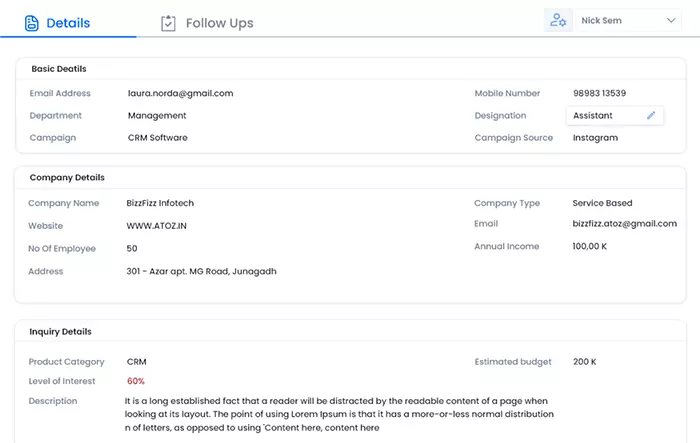Image resolution: width=700 pixels, height=443 pixels.
Task: Click the bizzfizz.atoz@gmail.com company email
Action: pos(625,224)
